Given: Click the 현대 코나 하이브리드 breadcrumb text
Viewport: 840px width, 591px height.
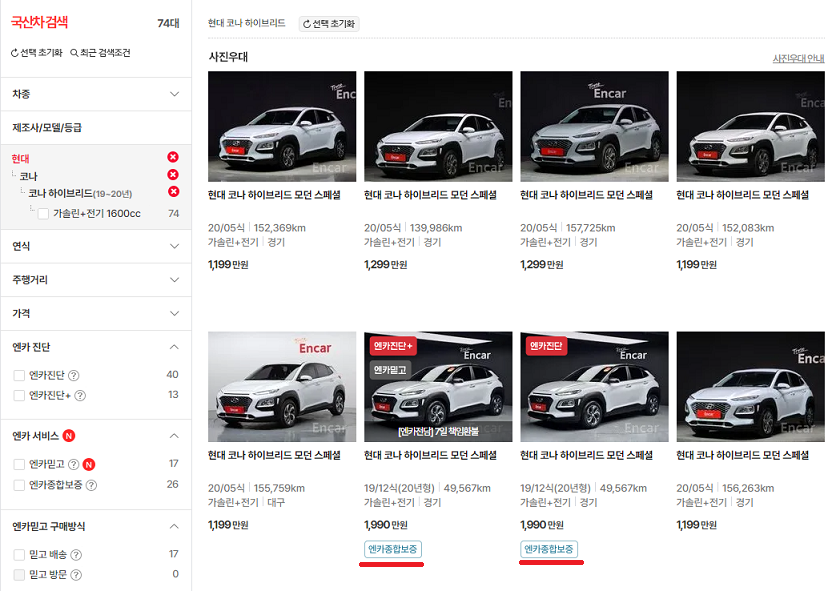Looking at the screenshot, I should [x=246, y=23].
